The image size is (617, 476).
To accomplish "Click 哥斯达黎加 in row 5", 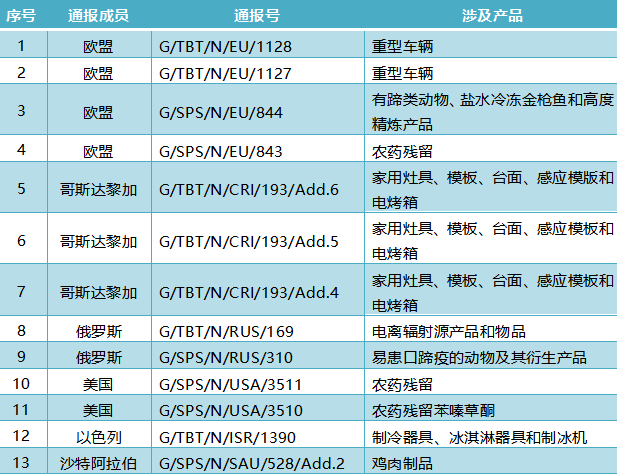I will 98,190.
